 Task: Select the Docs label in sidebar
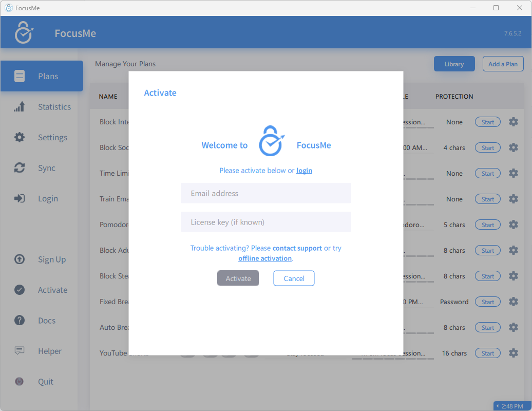click(47, 321)
